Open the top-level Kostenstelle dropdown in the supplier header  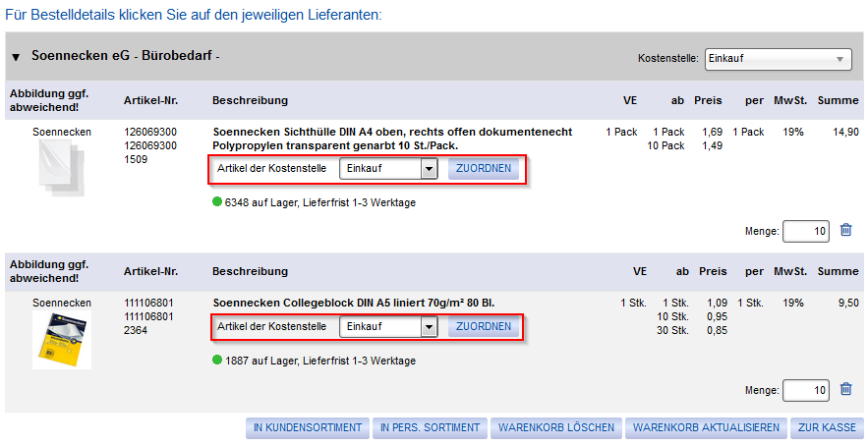pos(778,58)
